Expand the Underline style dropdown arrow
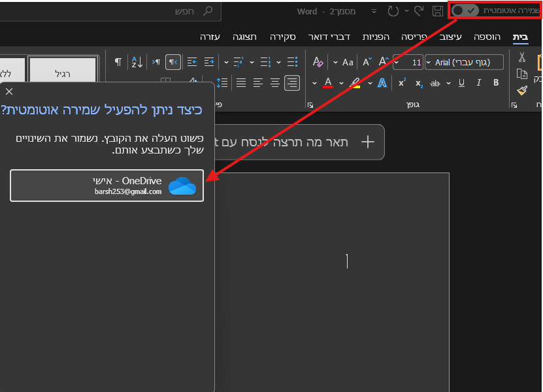The height and width of the screenshot is (392, 543). click(449, 83)
